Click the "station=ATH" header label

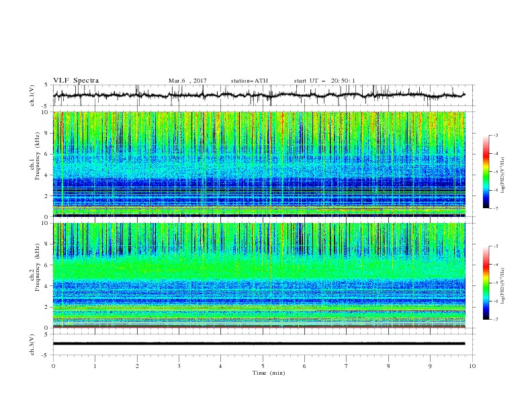point(249,81)
